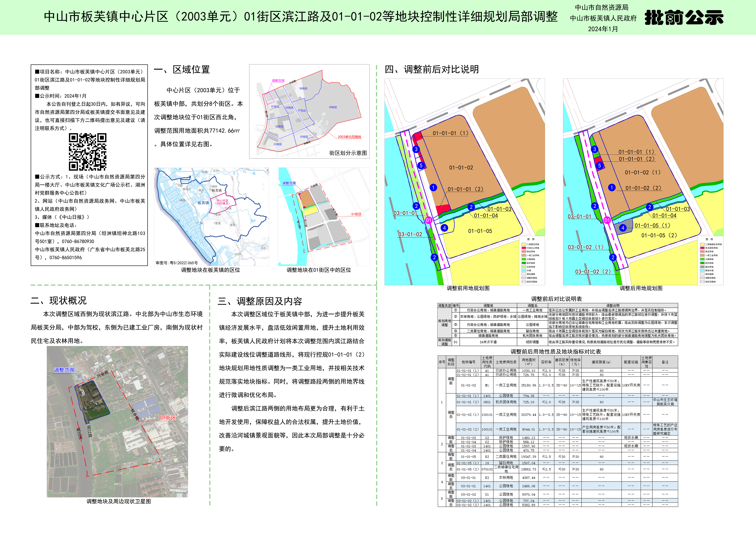Open the 调整后用地规划图 plan map
This screenshot has height=535, width=756.
(x=643, y=182)
